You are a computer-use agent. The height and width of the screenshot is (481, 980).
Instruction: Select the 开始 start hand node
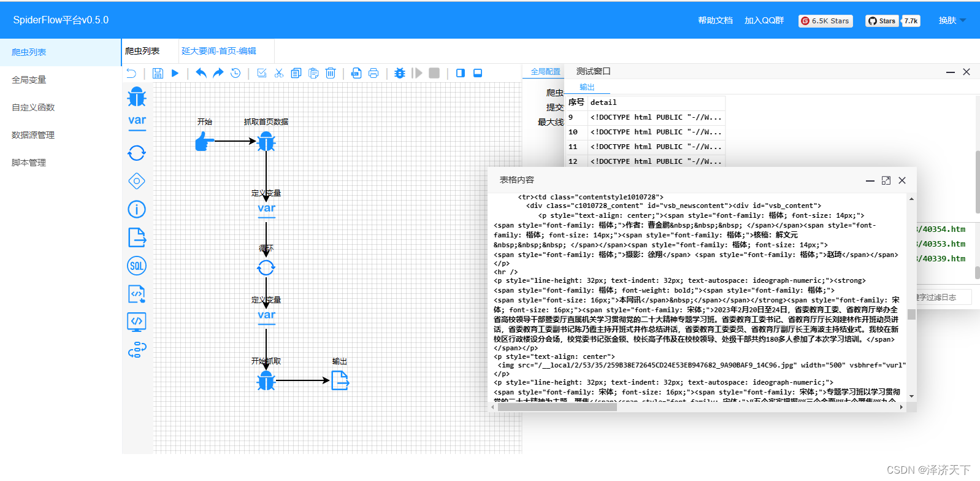pos(204,142)
